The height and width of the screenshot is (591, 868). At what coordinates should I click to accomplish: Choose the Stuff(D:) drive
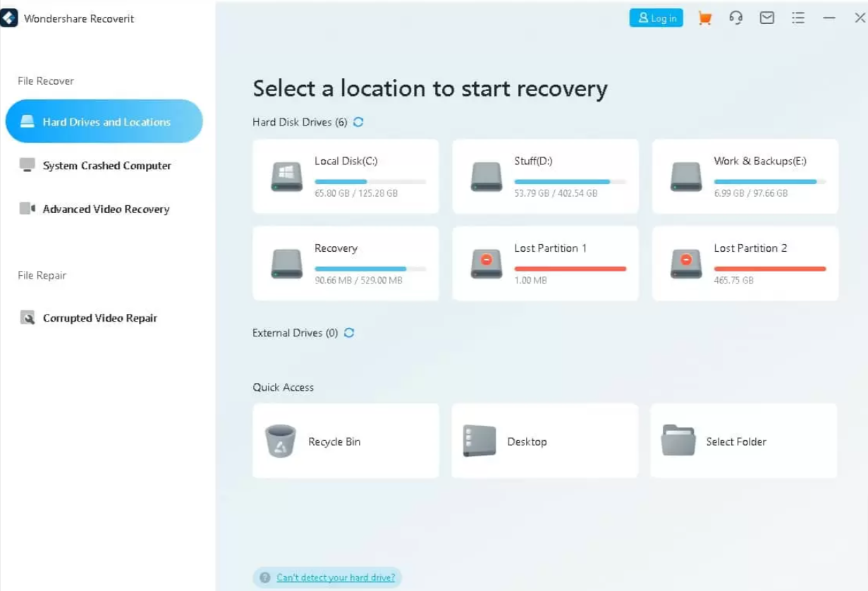pos(545,176)
